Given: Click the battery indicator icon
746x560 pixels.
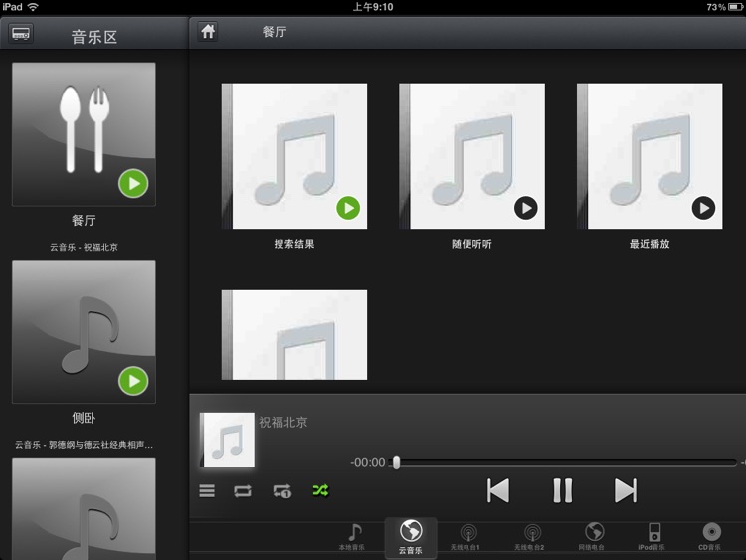Looking at the screenshot, I should pyautogui.click(x=735, y=7).
